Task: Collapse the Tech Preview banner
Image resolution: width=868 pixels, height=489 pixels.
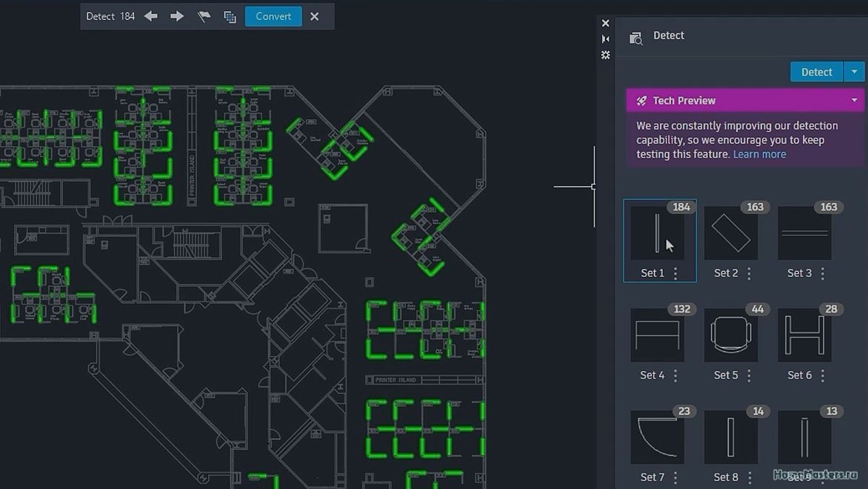Action: click(854, 101)
